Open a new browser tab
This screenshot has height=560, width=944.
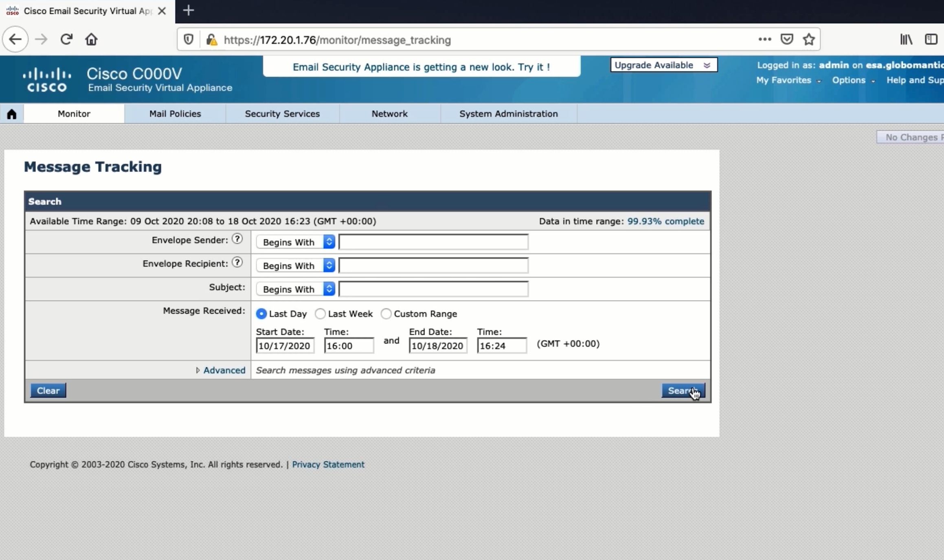pos(189,11)
